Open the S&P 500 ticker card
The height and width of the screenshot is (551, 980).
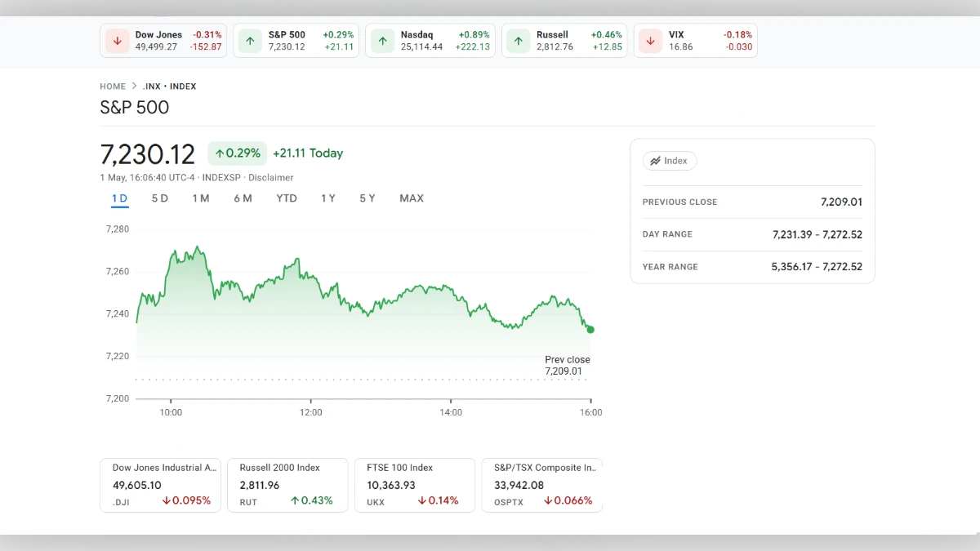(296, 41)
